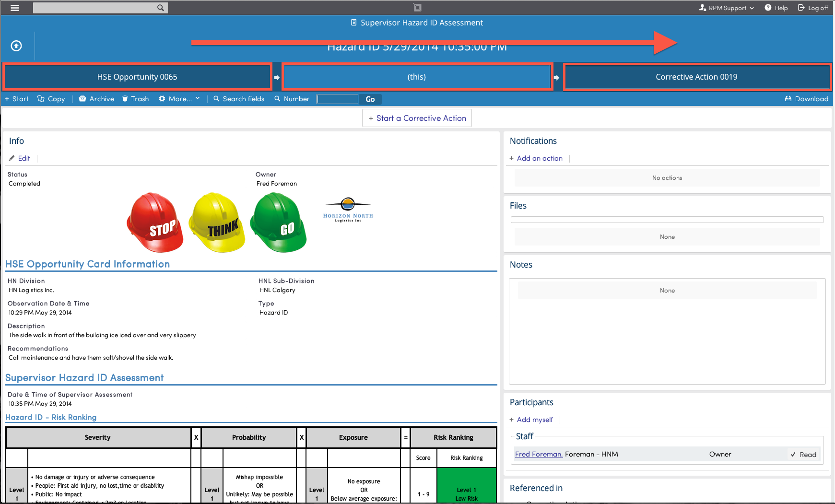Viewport: 835px width, 504px height.
Task: Click the Number label in toolbar
Action: click(x=292, y=99)
